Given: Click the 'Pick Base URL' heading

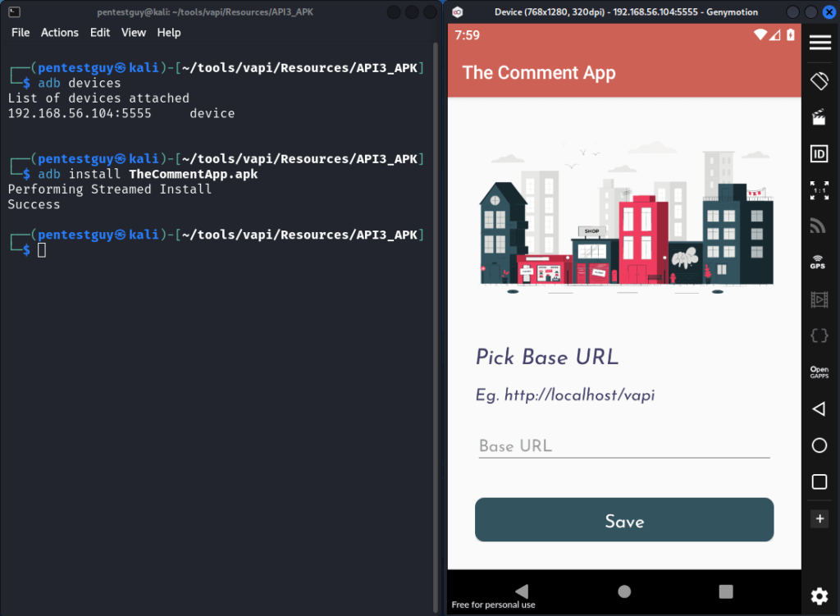Looking at the screenshot, I should pyautogui.click(x=547, y=357).
